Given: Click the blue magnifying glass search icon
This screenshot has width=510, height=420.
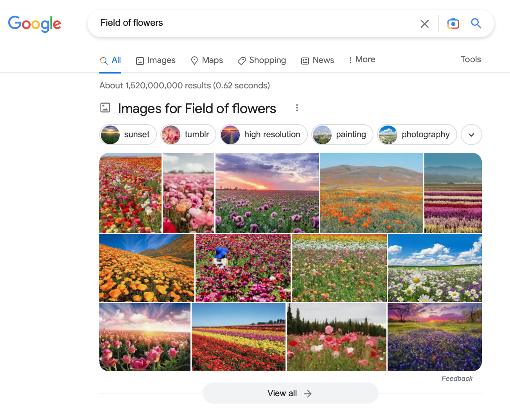Looking at the screenshot, I should [x=476, y=23].
